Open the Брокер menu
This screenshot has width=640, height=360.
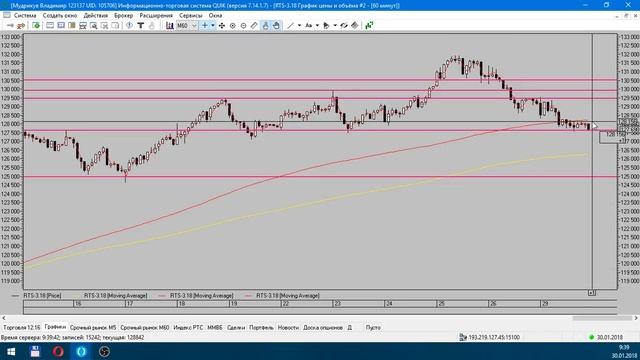(123, 16)
